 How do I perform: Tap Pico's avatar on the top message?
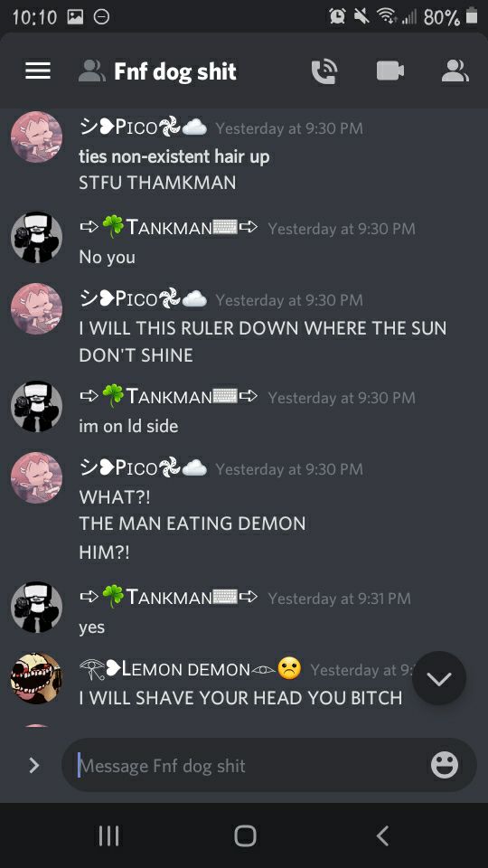[36, 137]
